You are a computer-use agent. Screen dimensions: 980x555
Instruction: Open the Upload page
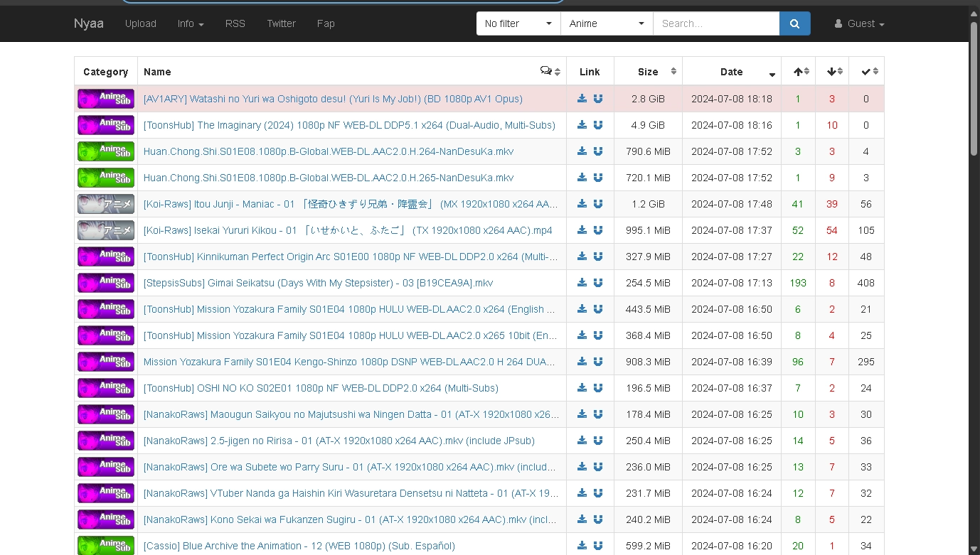coord(141,23)
